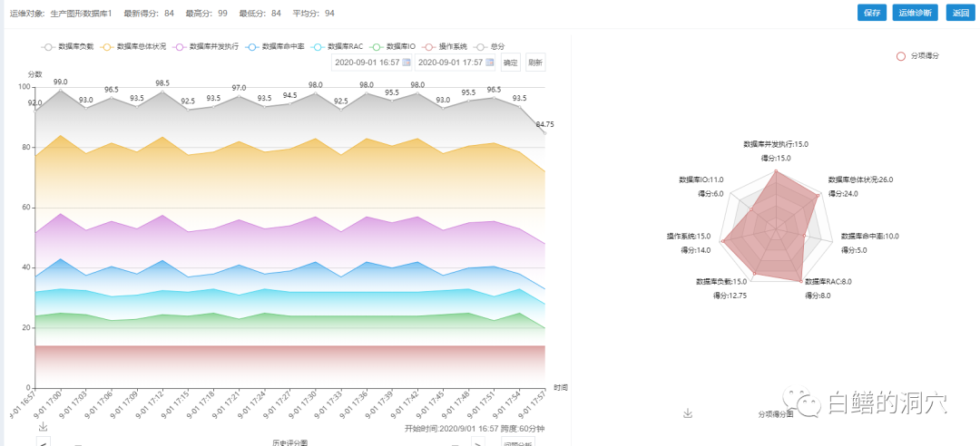Edit start time field 2020-09-01 16:57
980x446 pixels.
pos(372,63)
